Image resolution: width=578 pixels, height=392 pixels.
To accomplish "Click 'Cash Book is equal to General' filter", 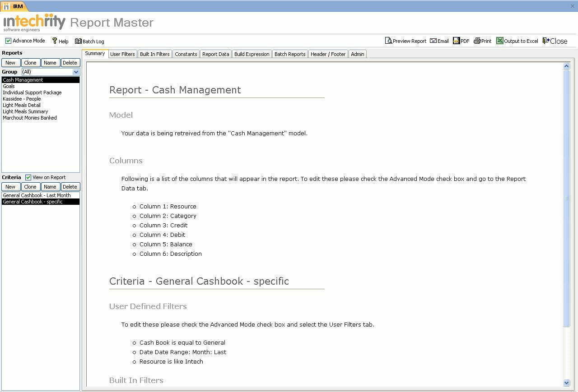I will 182,342.
